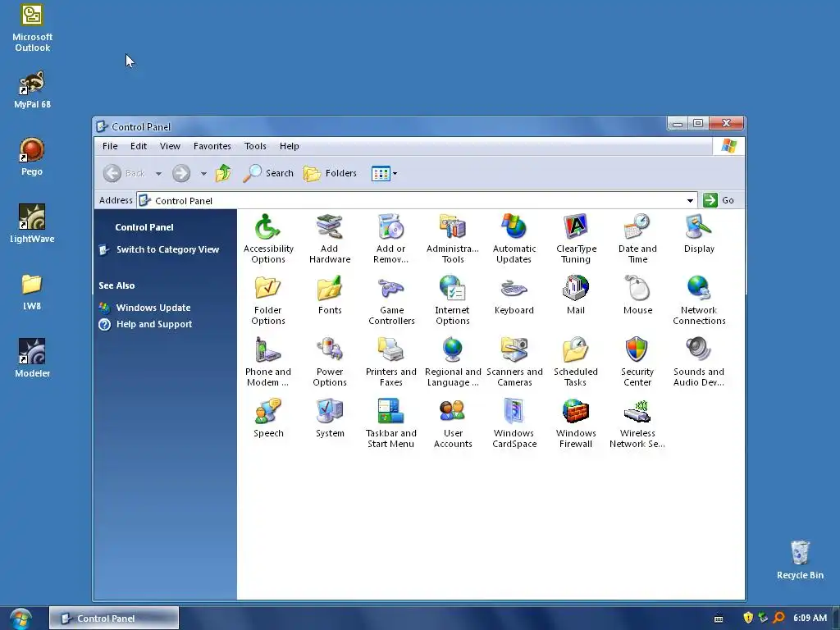
Task: Click the Forward navigation button
Action: pyautogui.click(x=181, y=173)
